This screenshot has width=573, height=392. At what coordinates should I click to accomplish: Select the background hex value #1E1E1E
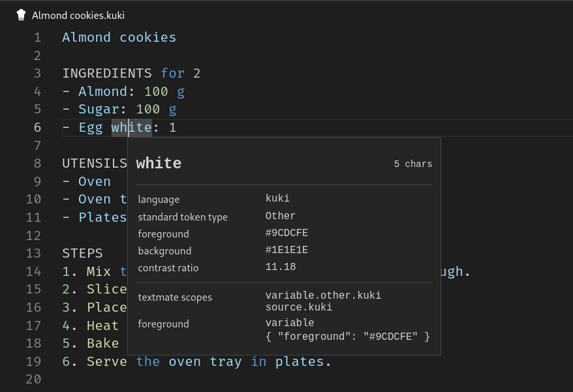click(x=285, y=250)
